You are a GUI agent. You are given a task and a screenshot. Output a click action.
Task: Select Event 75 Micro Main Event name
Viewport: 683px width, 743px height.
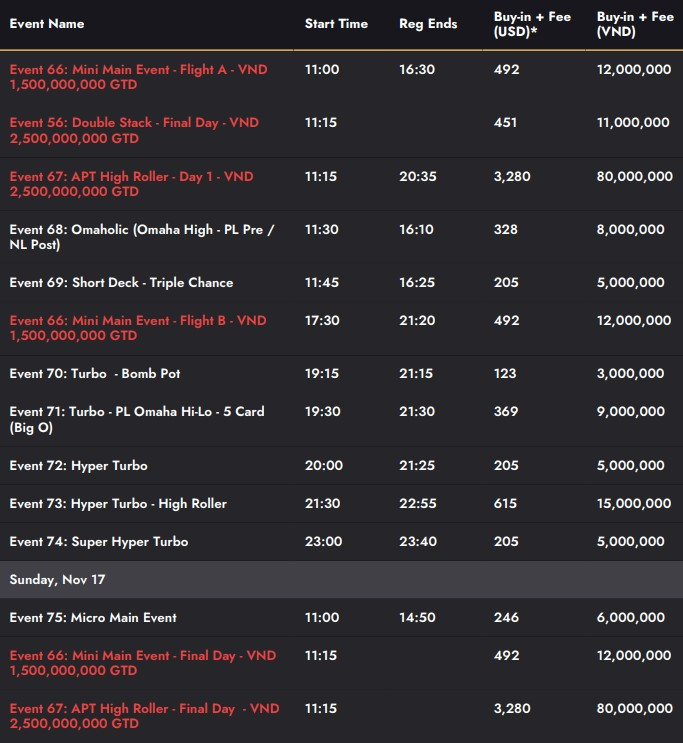93,618
